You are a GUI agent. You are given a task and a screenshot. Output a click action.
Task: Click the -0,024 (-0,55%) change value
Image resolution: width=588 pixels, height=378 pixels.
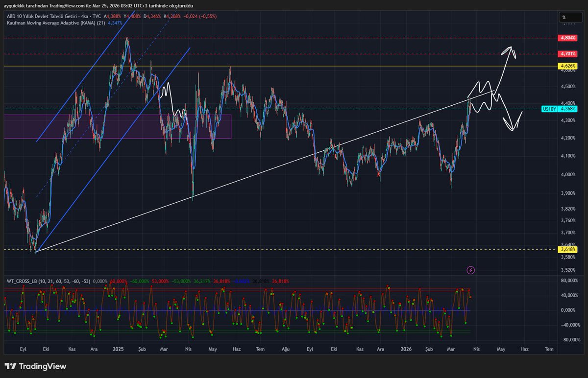point(199,16)
